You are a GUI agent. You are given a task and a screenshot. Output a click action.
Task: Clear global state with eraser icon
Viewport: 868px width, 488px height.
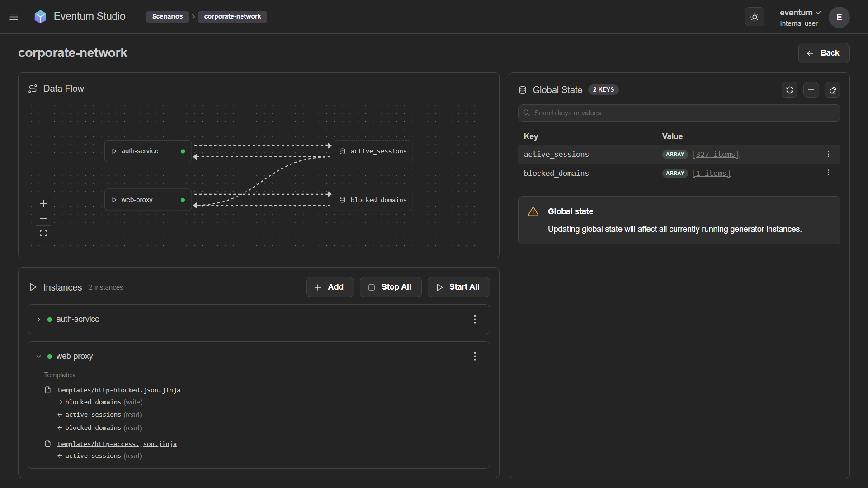coord(833,90)
